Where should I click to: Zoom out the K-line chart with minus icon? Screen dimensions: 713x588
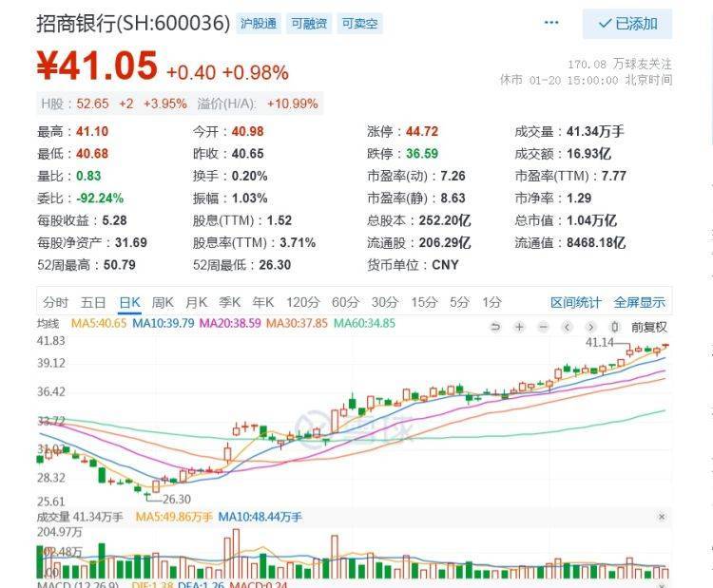click(544, 327)
